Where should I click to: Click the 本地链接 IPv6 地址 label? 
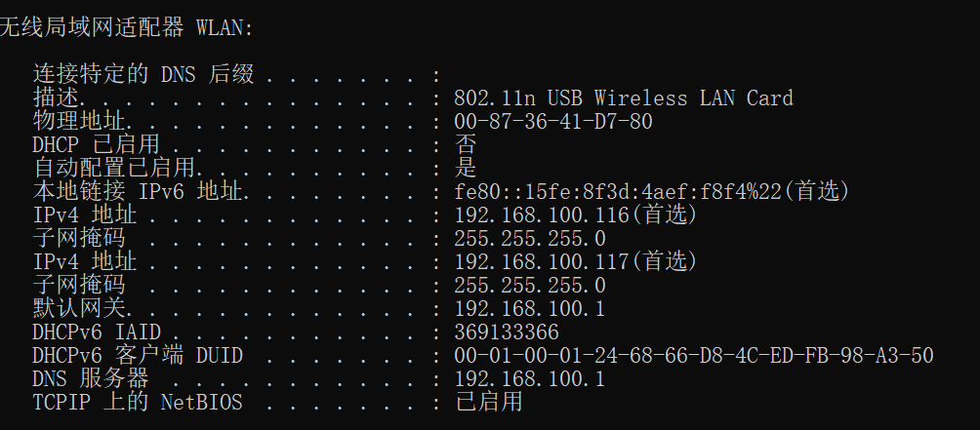(137, 192)
